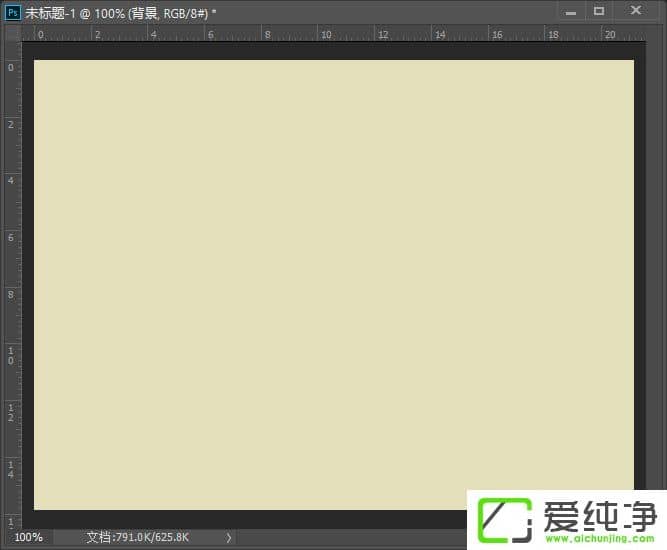Click the 100% zoom level field

coord(28,538)
